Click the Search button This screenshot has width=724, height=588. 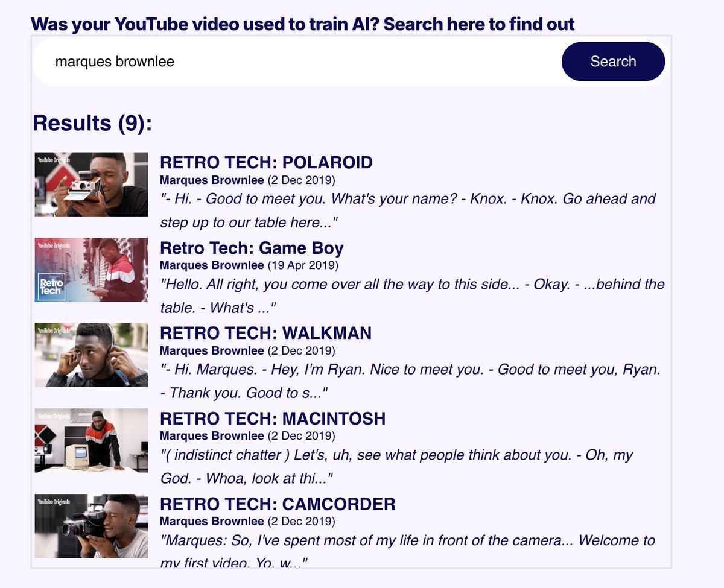coord(613,62)
